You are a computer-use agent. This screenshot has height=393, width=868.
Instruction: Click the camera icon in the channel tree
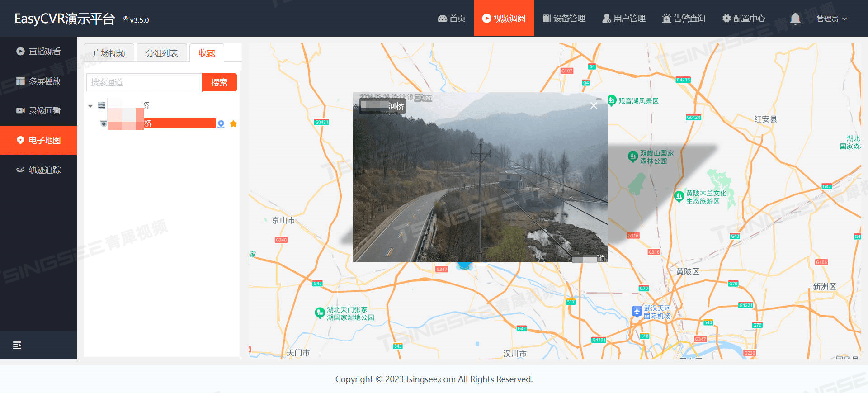[104, 123]
